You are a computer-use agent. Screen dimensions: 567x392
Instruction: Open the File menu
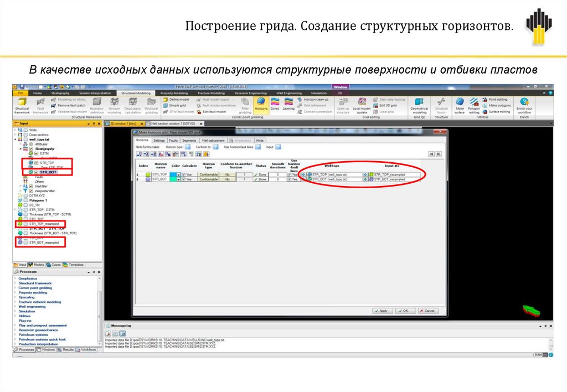click(x=20, y=93)
